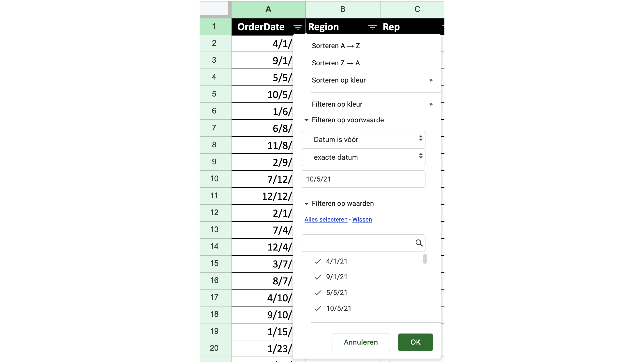Image resolution: width=644 pixels, height=362 pixels.
Task: Collapse the Filteren op voorwaarde section
Action: [307, 120]
